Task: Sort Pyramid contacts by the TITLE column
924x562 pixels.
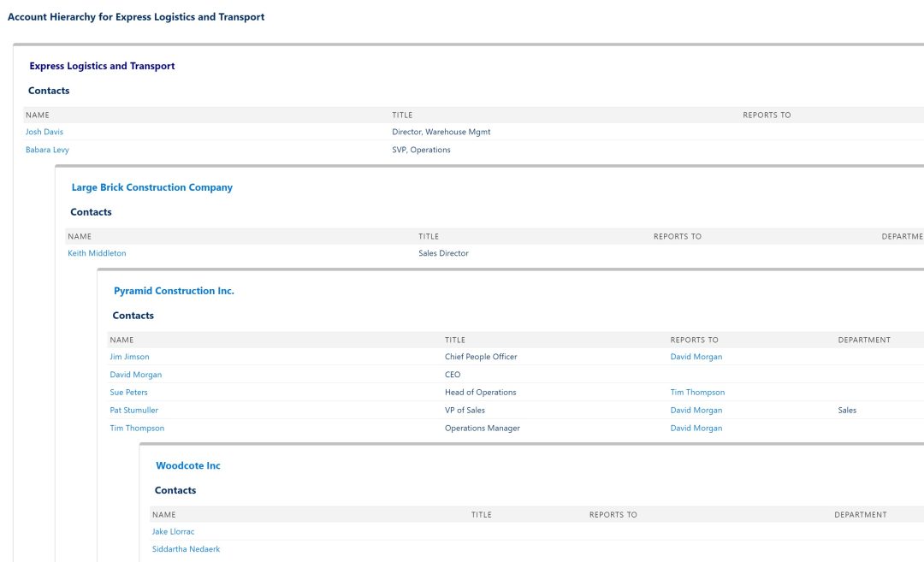Action: pyautogui.click(x=454, y=340)
